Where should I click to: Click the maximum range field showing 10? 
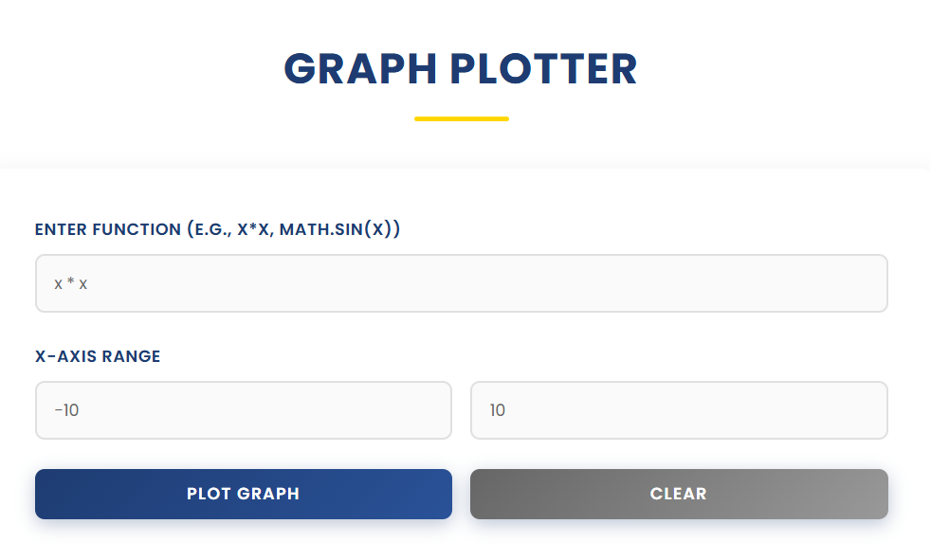click(678, 409)
